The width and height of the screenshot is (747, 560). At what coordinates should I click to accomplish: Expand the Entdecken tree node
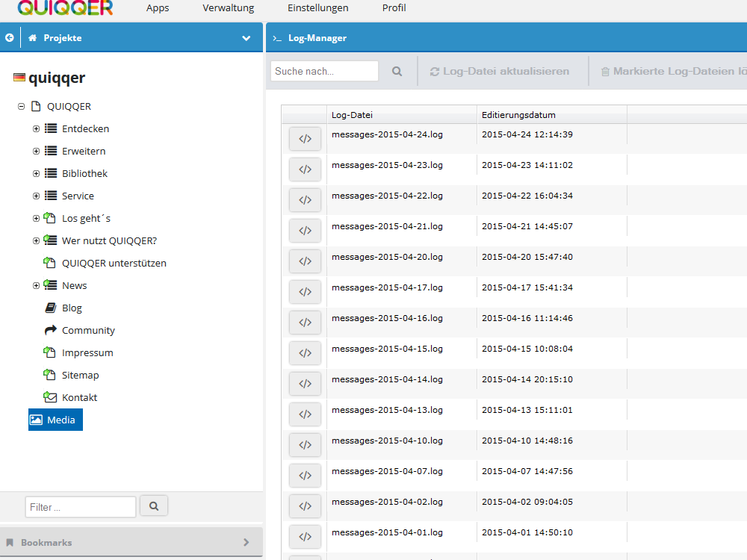(x=36, y=128)
